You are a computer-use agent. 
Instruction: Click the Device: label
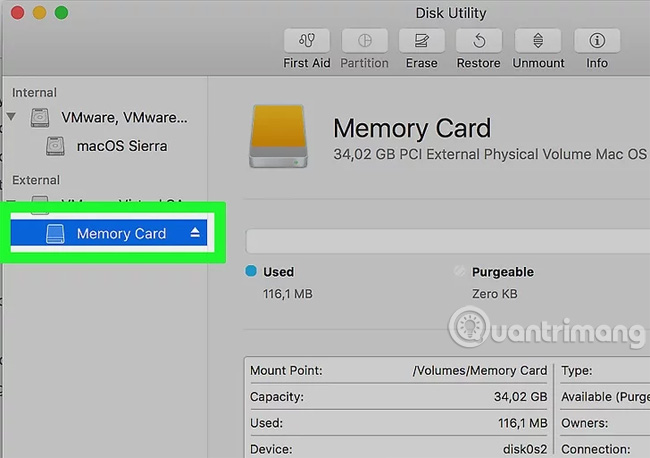coord(271,449)
